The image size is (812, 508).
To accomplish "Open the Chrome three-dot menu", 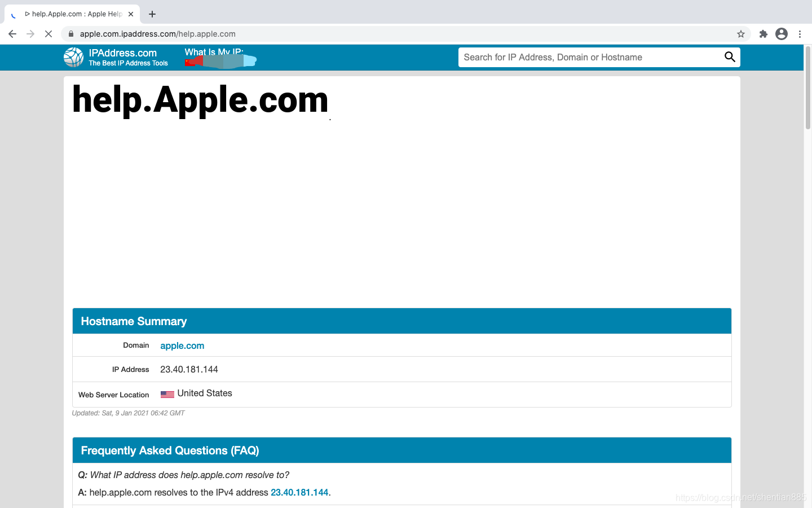I will coord(800,34).
